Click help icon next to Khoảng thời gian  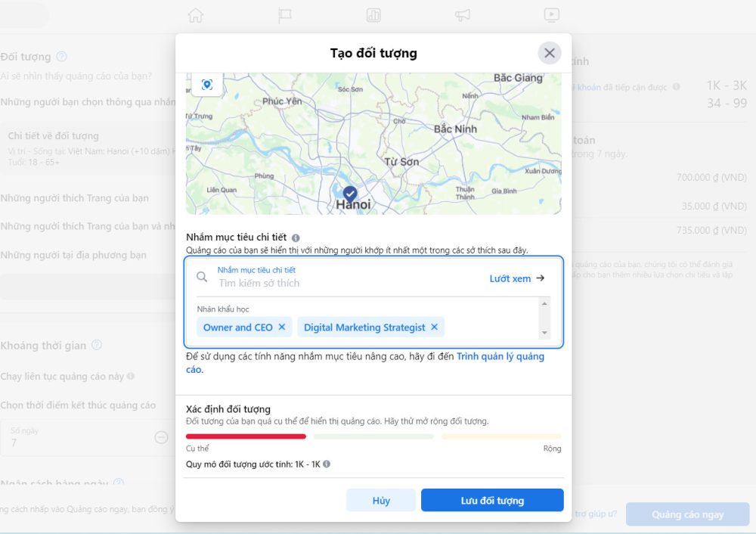97,345
